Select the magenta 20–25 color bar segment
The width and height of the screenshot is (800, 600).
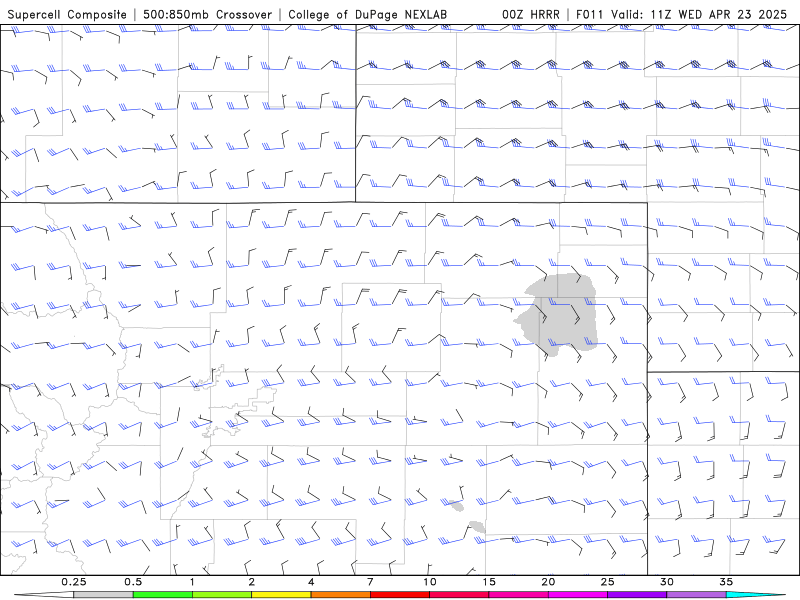point(578,595)
